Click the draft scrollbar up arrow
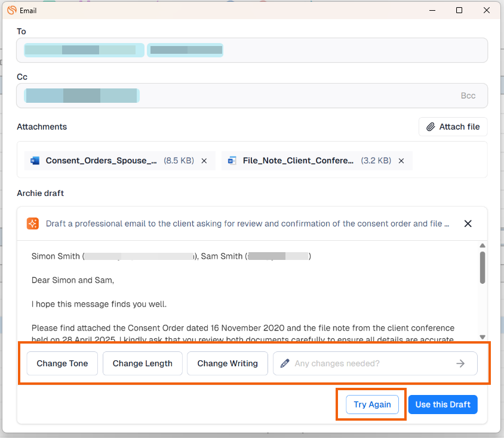 click(x=483, y=246)
